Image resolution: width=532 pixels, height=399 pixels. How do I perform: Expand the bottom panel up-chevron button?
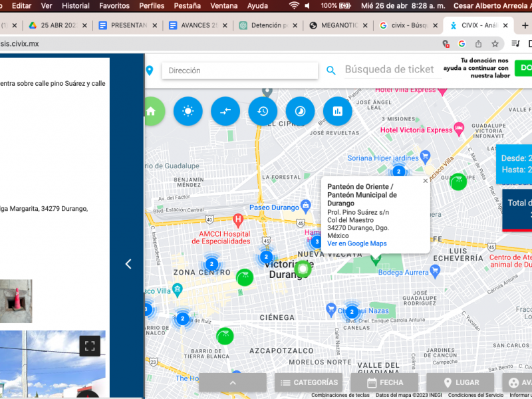[x=233, y=383]
